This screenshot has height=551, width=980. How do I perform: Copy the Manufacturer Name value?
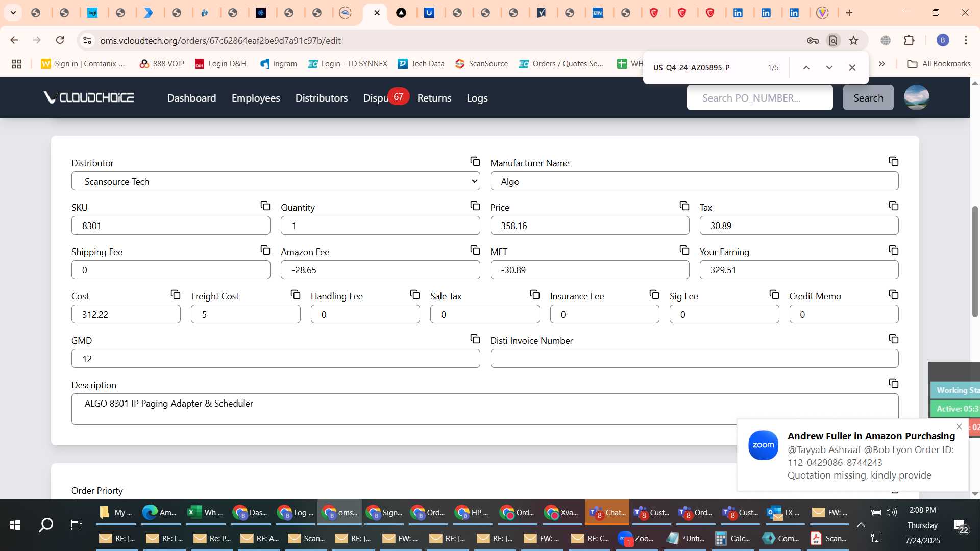click(x=893, y=161)
